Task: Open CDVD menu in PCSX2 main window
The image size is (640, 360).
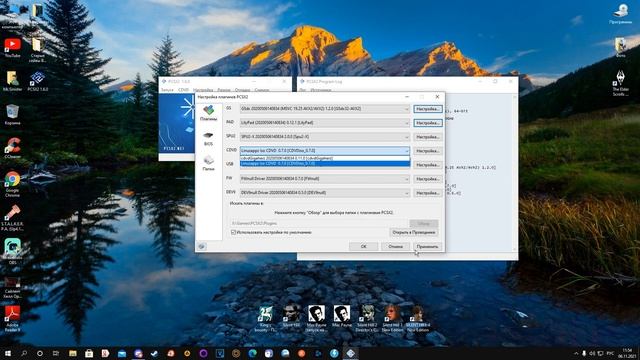Action: pyautogui.click(x=183, y=90)
